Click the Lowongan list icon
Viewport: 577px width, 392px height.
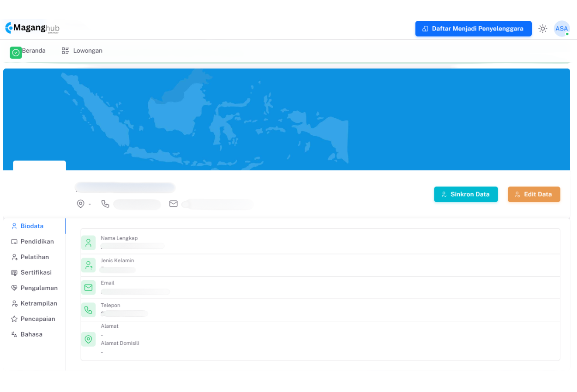point(66,51)
